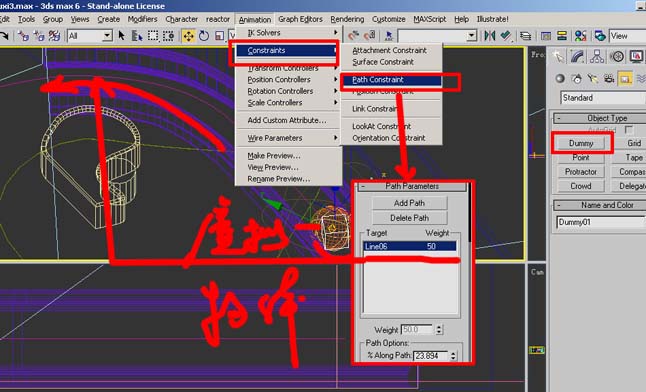Open the Animation menu
646x392 pixels.
click(255, 19)
